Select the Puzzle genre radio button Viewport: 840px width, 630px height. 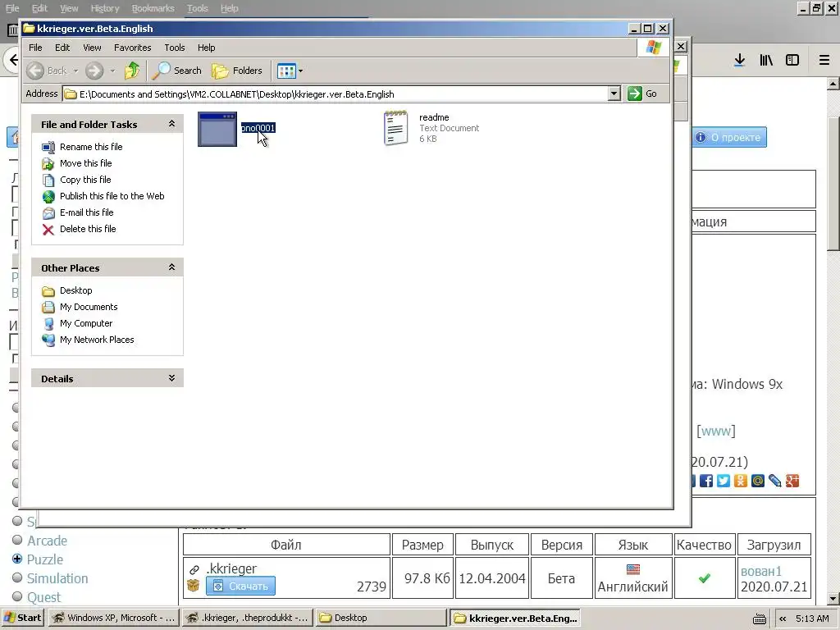click(17, 559)
